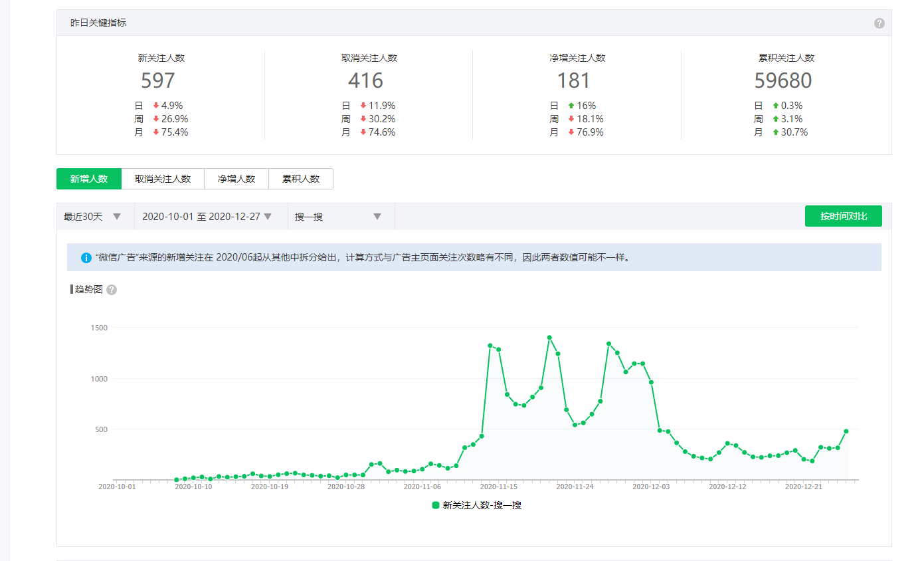Open the 搜一搜 source dropdown
The width and height of the screenshot is (924, 561).
[339, 217]
